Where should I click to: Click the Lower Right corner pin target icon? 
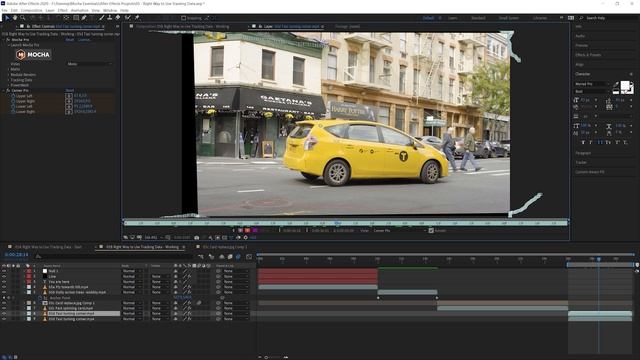coord(69,111)
